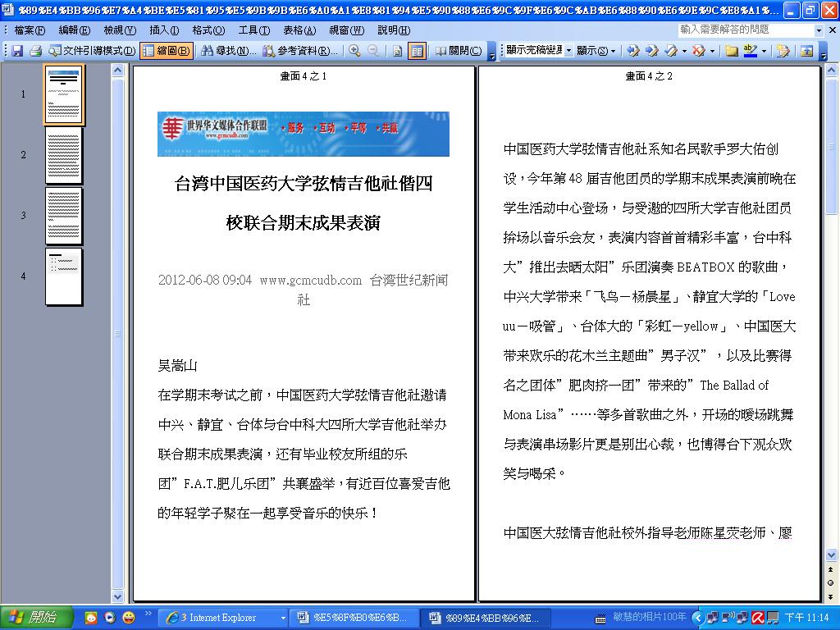
Task: Click the new comment folder icon
Action: click(x=731, y=51)
